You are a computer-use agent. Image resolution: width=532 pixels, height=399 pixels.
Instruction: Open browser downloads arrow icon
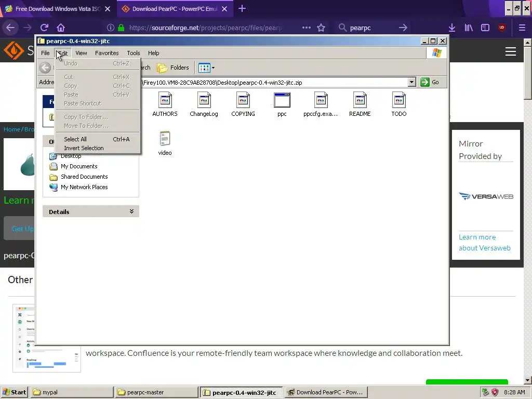[x=451, y=28]
